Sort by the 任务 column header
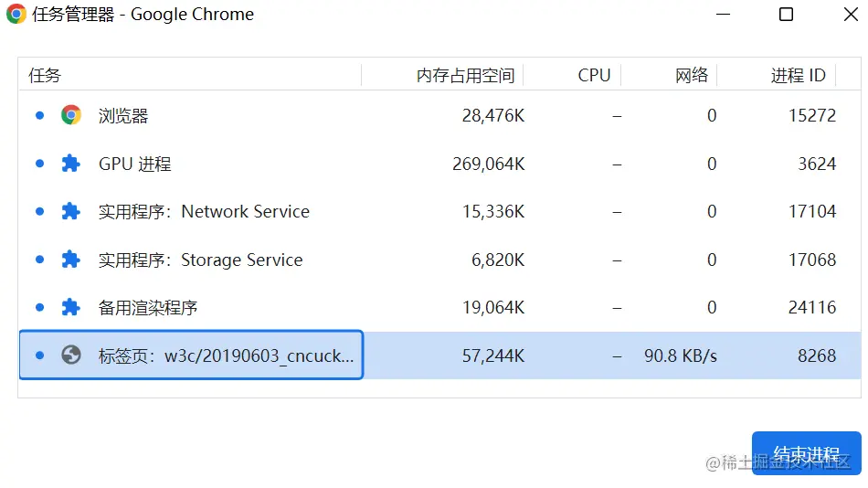868x488 pixels. click(x=45, y=75)
